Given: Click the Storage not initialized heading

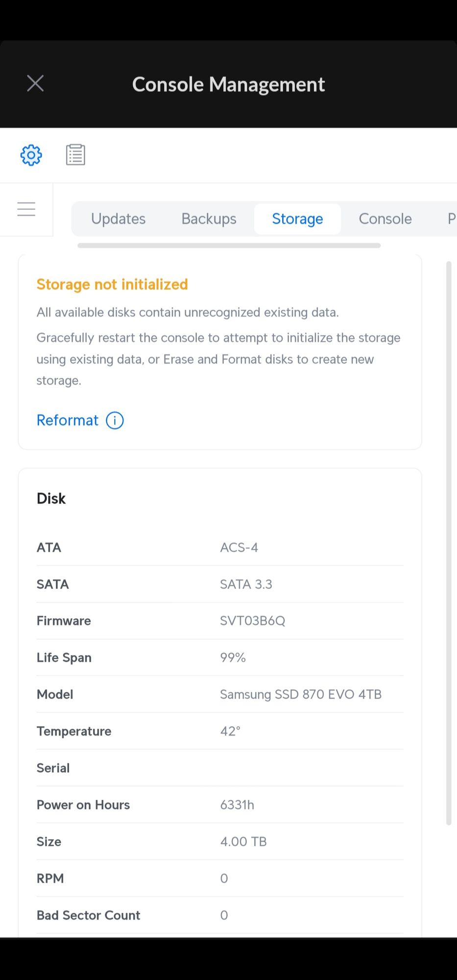Looking at the screenshot, I should coord(112,284).
